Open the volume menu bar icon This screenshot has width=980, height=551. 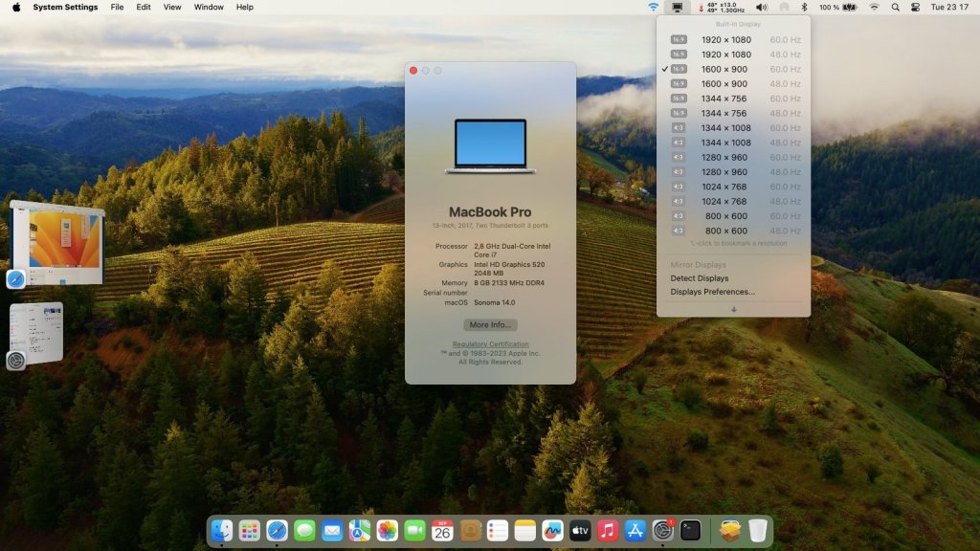pyautogui.click(x=761, y=7)
